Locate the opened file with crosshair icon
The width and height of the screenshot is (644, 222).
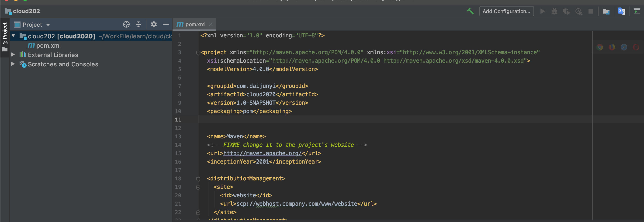(x=126, y=24)
